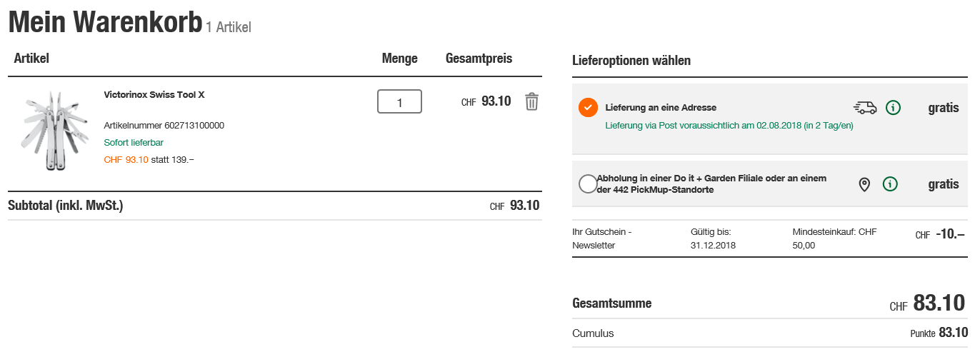Click the Artikelnummer 602713100000 text

tap(164, 126)
